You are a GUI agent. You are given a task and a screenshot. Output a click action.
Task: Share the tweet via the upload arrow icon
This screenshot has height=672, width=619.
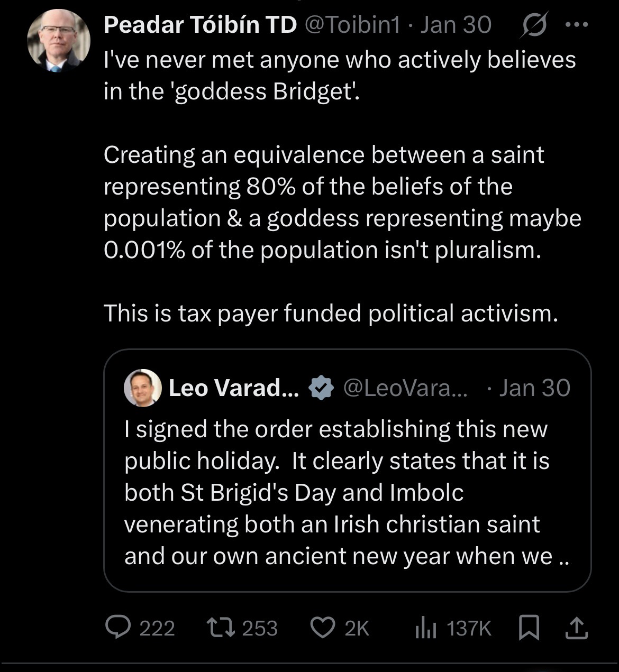(x=577, y=628)
